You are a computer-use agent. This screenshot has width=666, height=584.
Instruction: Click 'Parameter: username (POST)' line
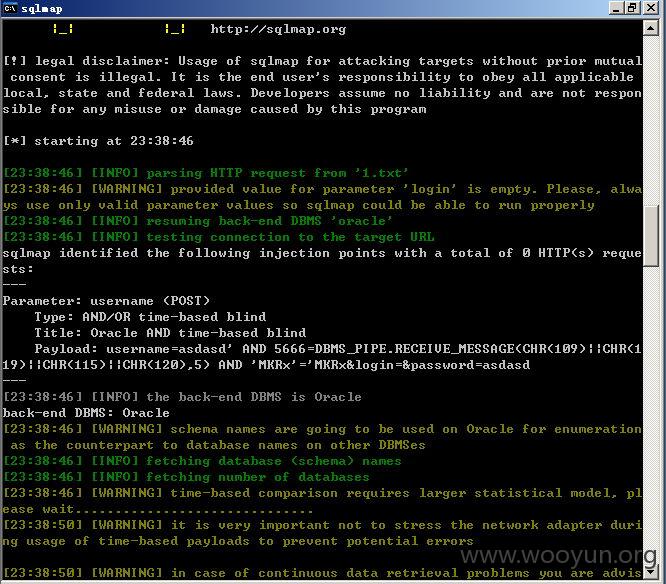pyautogui.click(x=106, y=301)
